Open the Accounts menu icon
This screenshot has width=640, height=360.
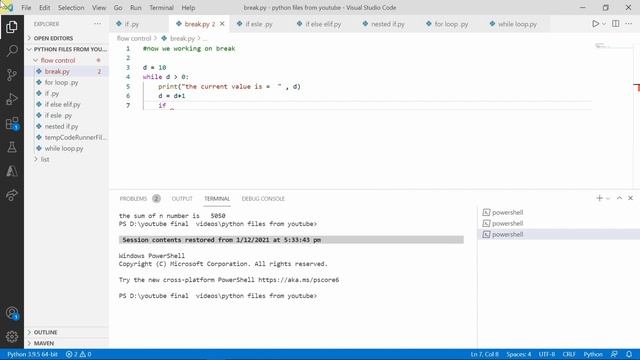(12, 313)
